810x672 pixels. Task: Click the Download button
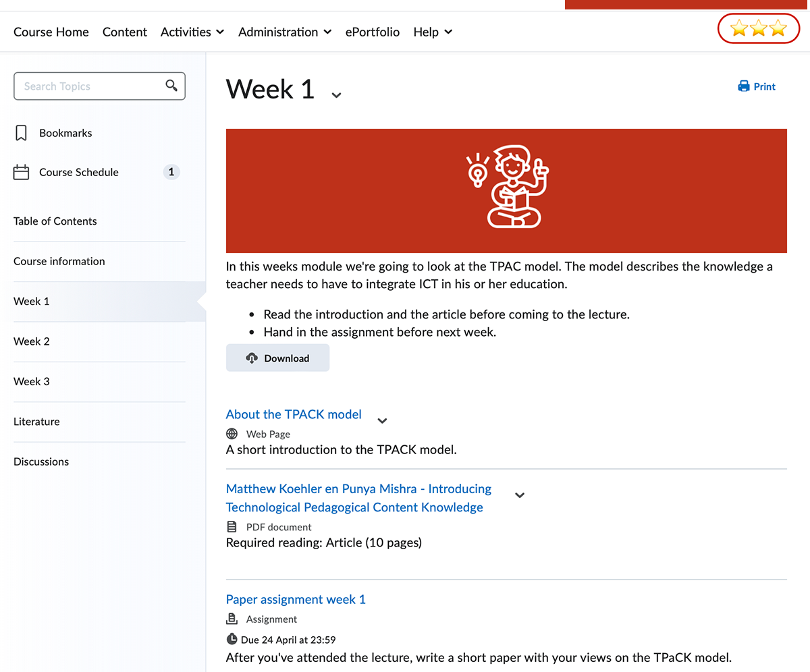pos(277,358)
